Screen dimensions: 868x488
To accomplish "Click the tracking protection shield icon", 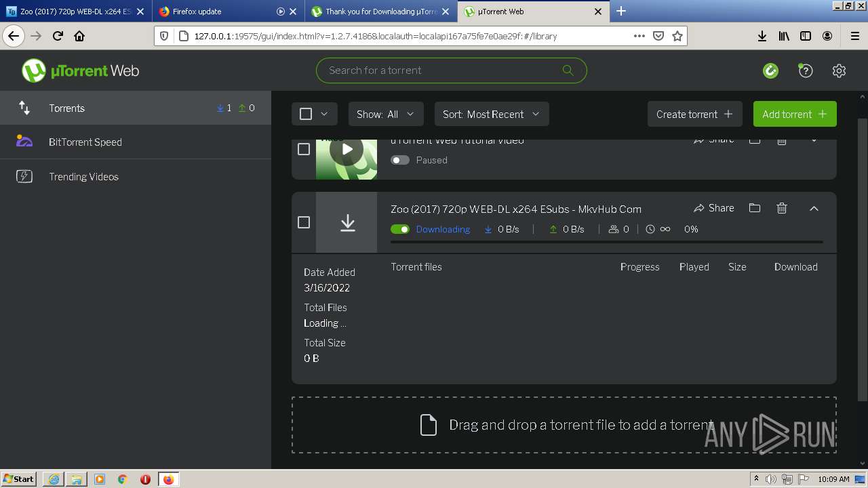I will click(x=165, y=36).
